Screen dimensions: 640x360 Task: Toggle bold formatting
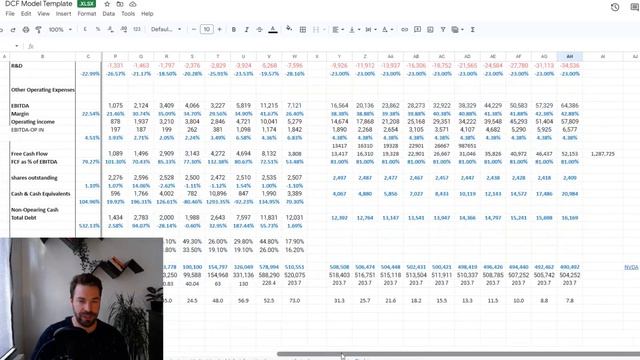[233, 29]
